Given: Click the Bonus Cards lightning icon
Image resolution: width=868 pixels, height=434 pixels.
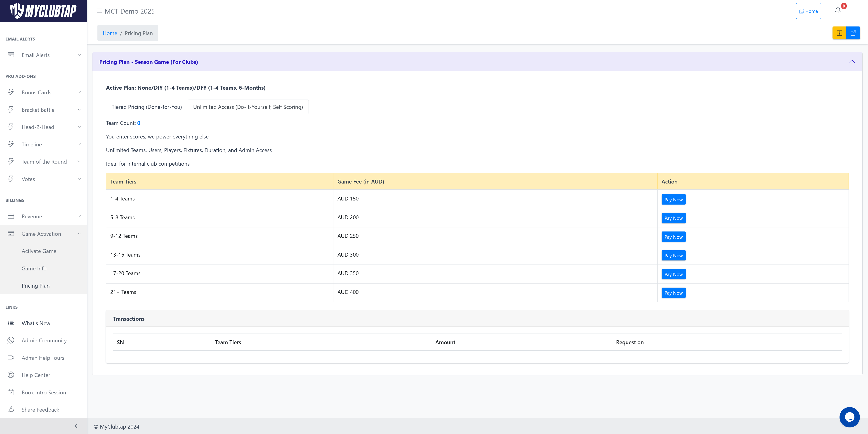Looking at the screenshot, I should pos(11,92).
